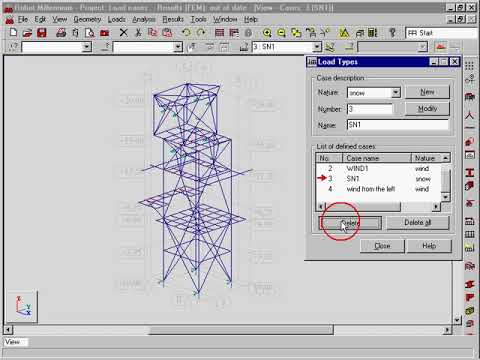This screenshot has width=480, height=360.
Task: Click the XYZ axis view icon
Action: point(23,306)
